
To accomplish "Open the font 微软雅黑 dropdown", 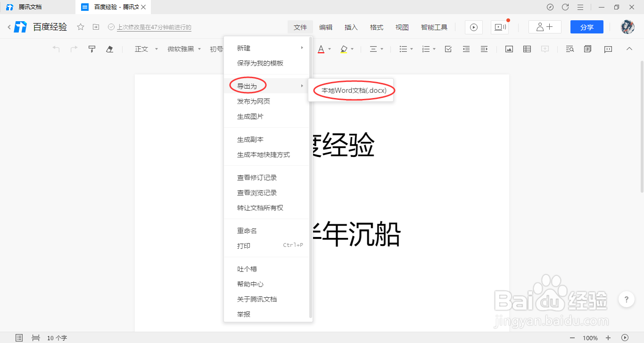I will click(x=184, y=49).
